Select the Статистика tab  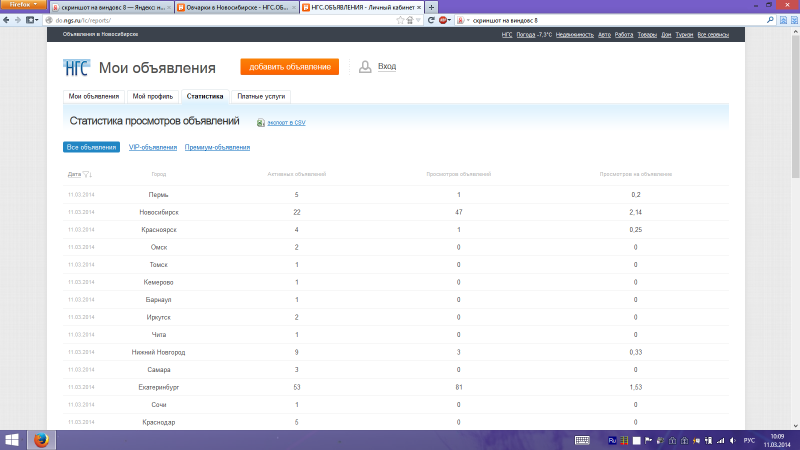coord(205,96)
